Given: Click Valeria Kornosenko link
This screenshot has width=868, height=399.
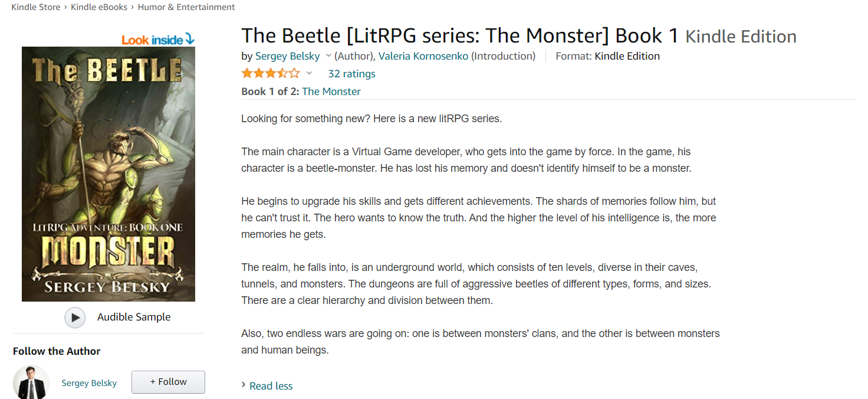Looking at the screenshot, I should click(x=423, y=56).
